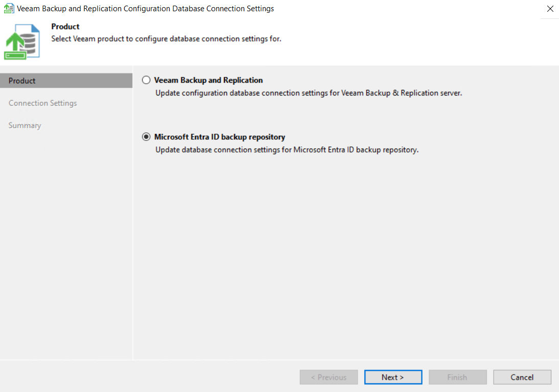Click the Microsoft Entra ID repository bold label
This screenshot has height=392, width=559.
[219, 136]
